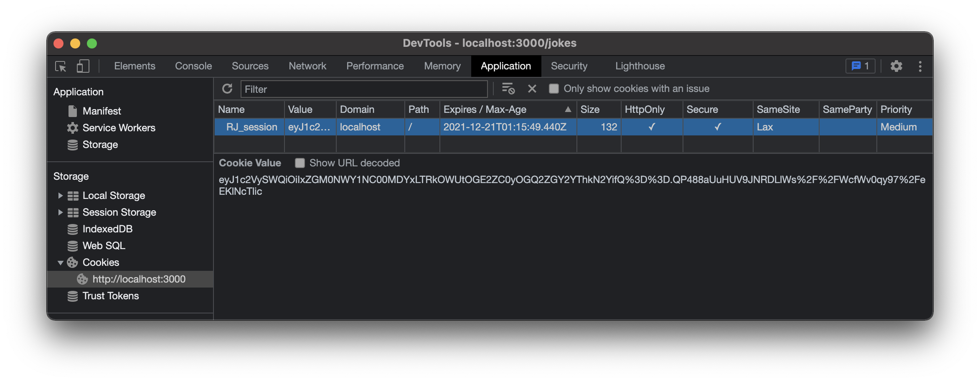Open DevTools settings gear
This screenshot has width=980, height=382.
896,66
